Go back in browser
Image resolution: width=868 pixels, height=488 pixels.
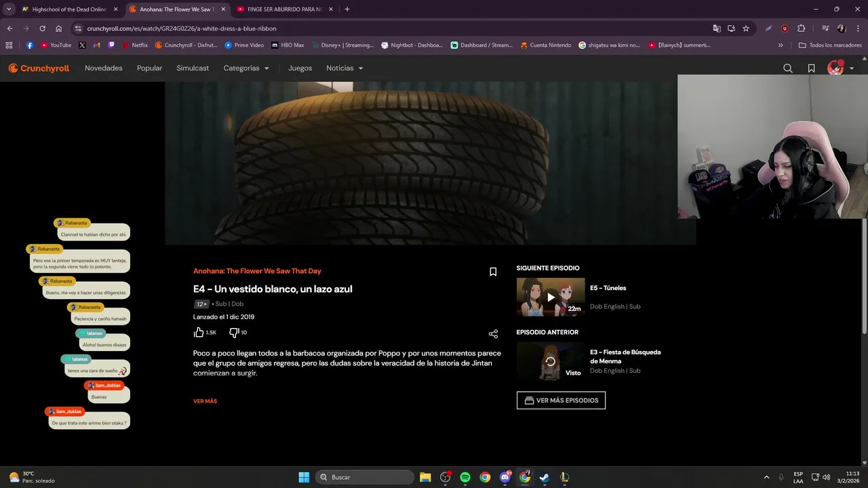[x=9, y=28]
